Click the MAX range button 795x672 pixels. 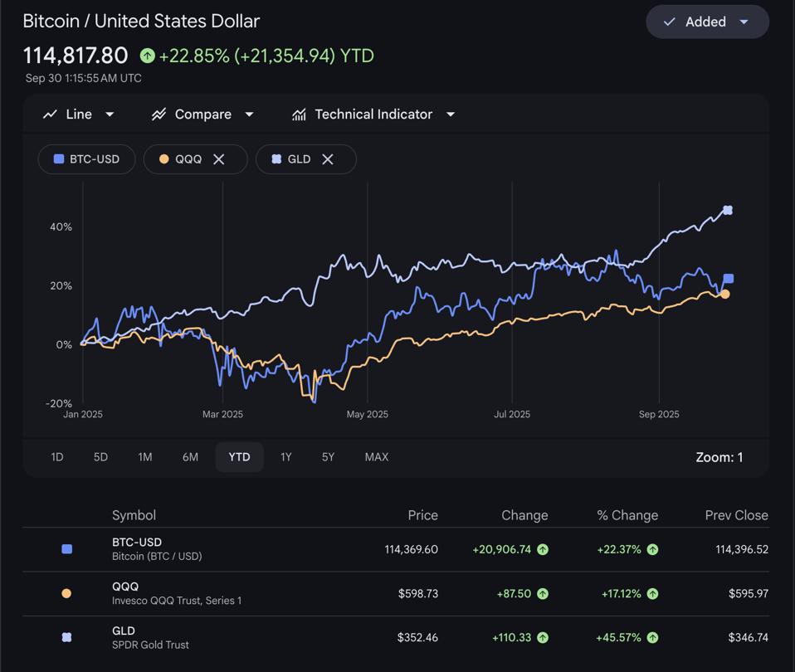[376, 456]
